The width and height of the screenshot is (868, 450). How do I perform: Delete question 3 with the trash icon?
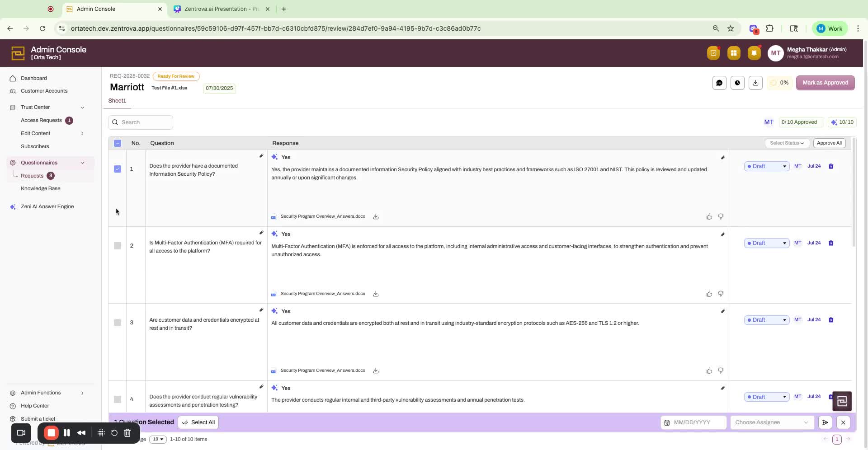831,320
